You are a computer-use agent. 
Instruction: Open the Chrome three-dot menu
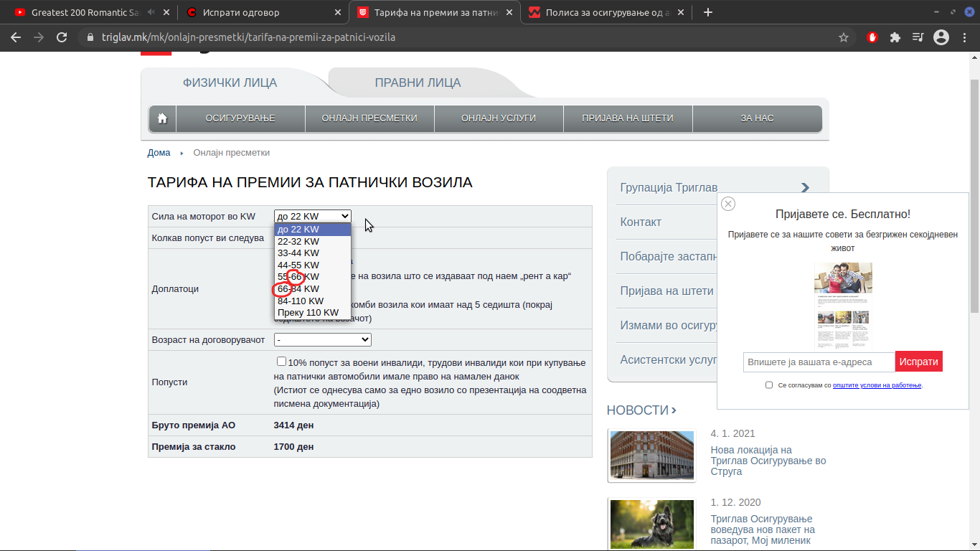click(963, 37)
